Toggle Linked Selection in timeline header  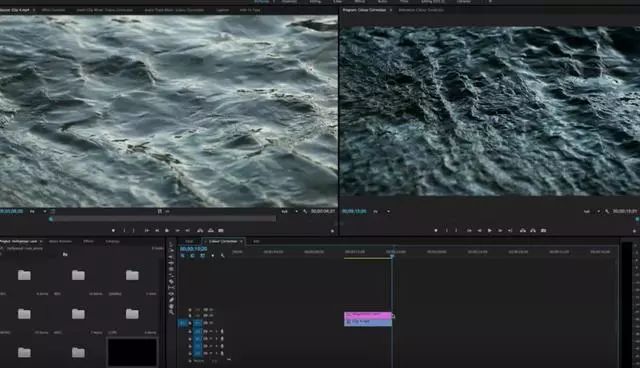click(x=202, y=256)
